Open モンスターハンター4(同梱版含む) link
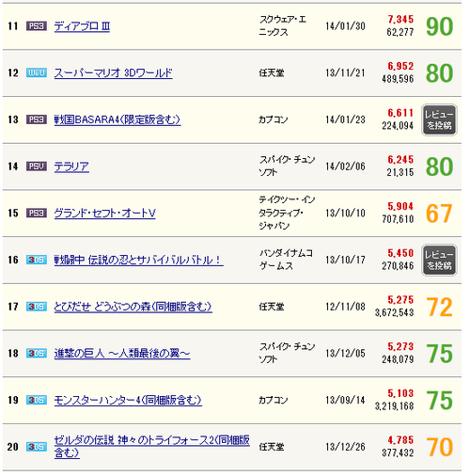The height and width of the screenshot is (476, 470). tap(128, 400)
